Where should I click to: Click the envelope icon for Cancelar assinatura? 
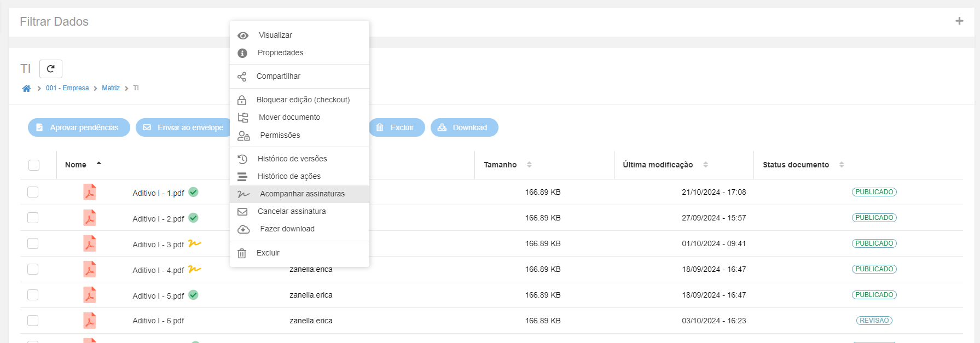242,212
